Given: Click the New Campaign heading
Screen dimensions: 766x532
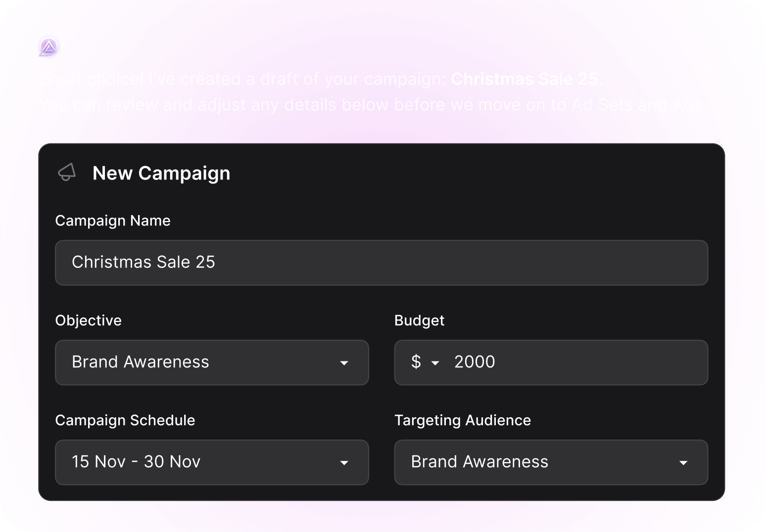Looking at the screenshot, I should coord(161,174).
